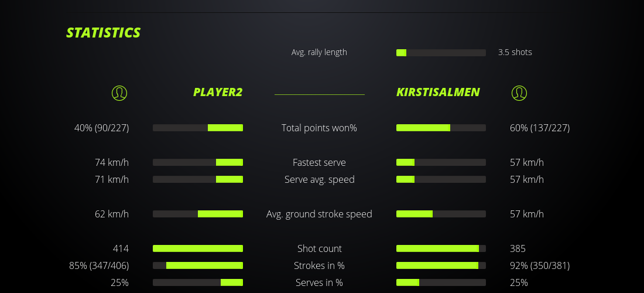Select the KIRSTISALMEN player name
Viewport: 644px width, 293px height.
438,92
